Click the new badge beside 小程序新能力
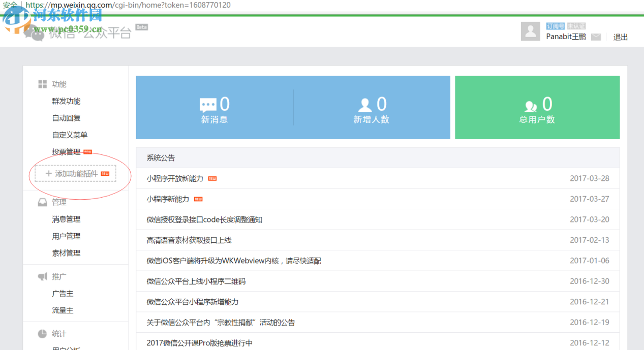 (x=198, y=199)
